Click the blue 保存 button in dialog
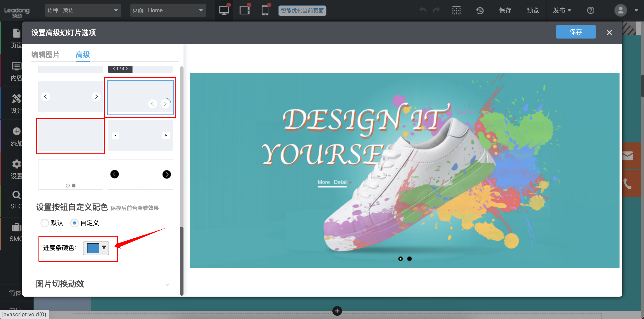Screen dimensions: 644x319 coord(576,32)
